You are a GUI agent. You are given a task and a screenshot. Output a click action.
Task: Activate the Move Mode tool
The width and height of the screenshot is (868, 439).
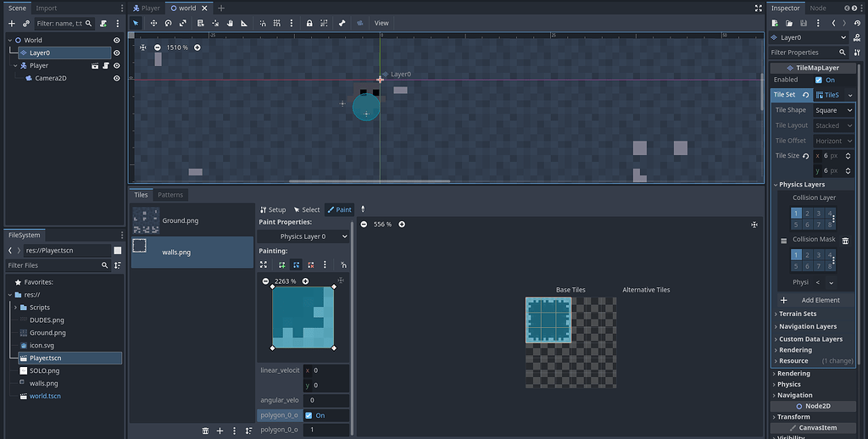[x=154, y=23]
